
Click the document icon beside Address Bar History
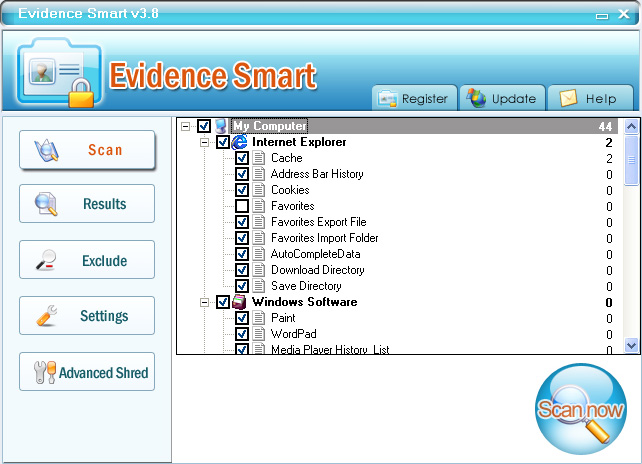(258, 174)
